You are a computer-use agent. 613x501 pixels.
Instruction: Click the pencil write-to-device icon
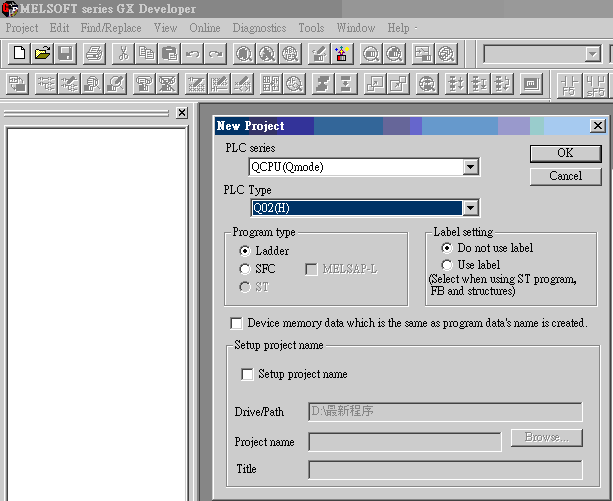coord(319,53)
